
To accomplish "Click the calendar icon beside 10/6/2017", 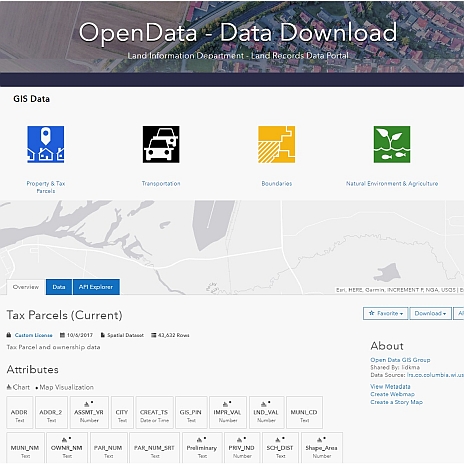I will [x=62, y=335].
